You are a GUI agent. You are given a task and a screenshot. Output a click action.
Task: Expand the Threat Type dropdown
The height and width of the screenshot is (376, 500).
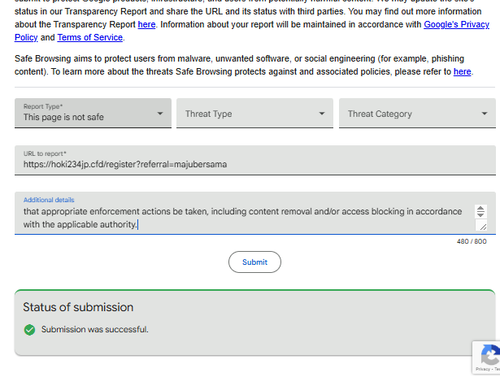click(255, 113)
